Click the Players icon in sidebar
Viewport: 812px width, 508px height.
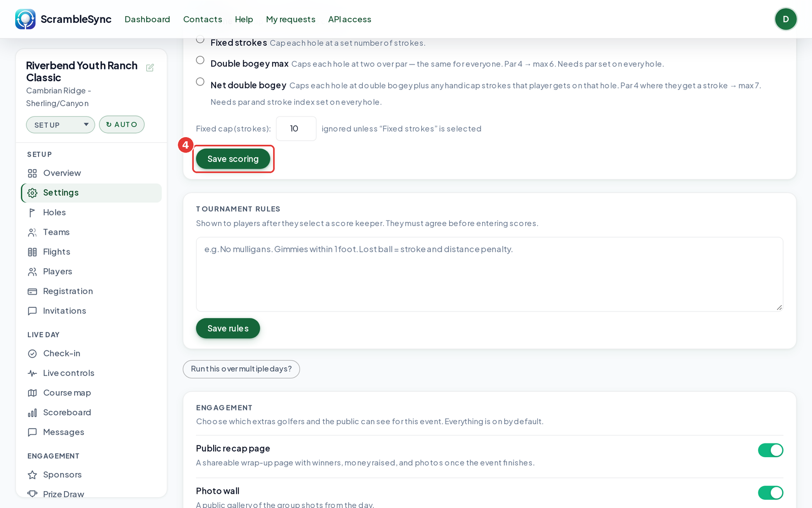tap(32, 272)
